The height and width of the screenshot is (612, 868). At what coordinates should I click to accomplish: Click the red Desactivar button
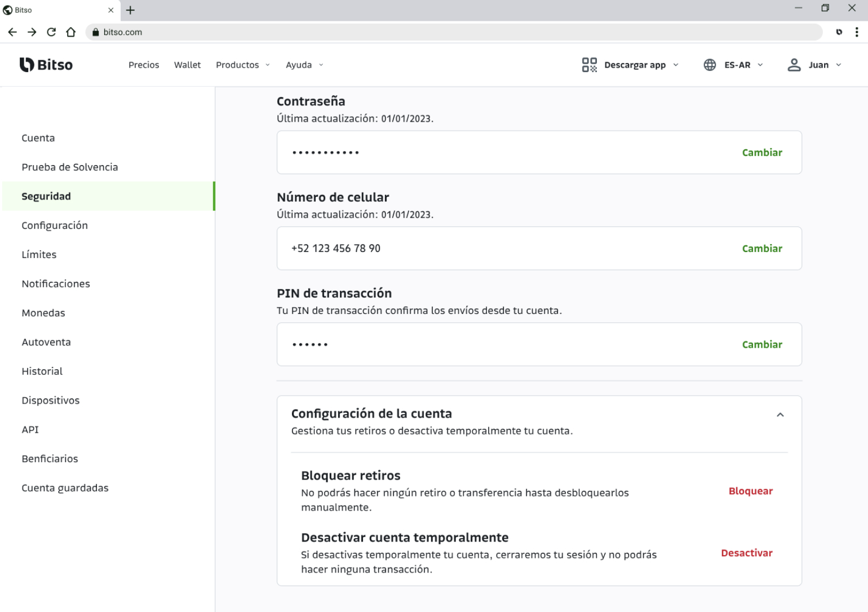tap(747, 553)
